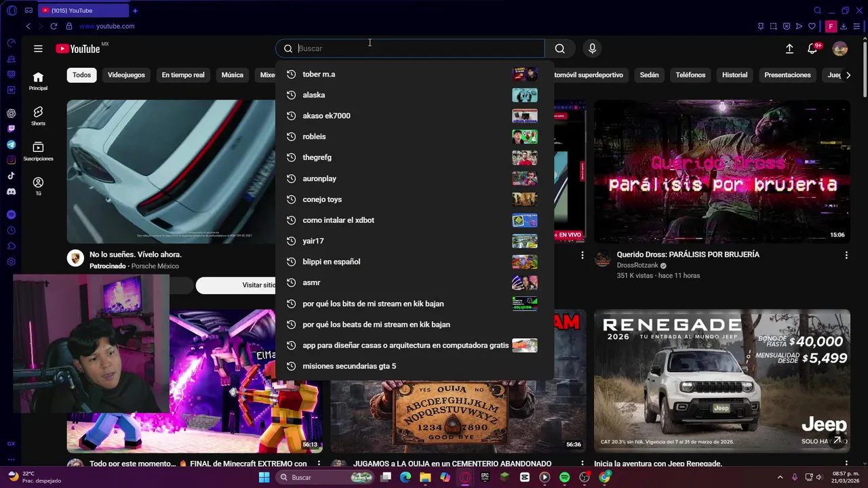Open YouTube notifications bell
This screenshot has height=488, width=868.
coord(812,49)
